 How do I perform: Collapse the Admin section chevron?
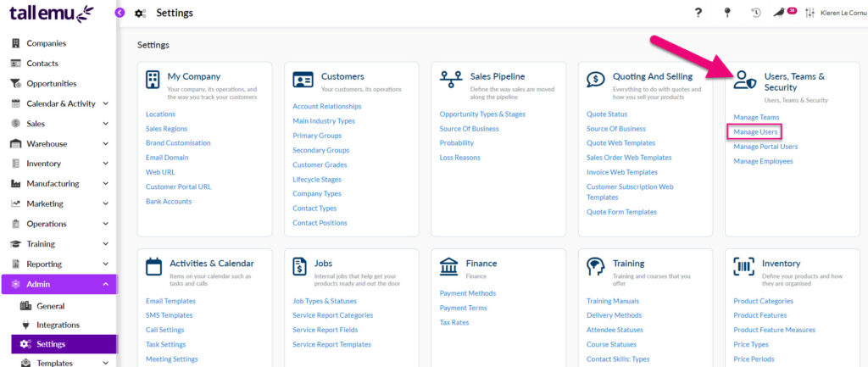106,284
